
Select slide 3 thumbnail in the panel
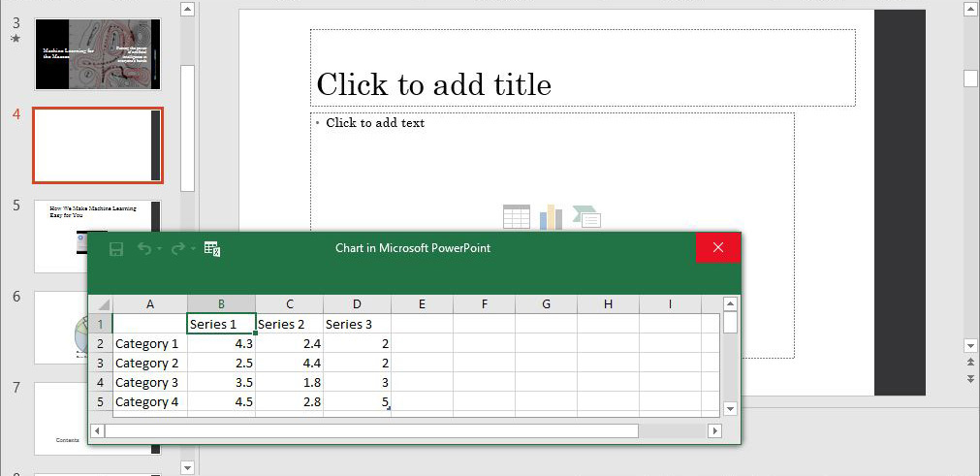click(98, 54)
